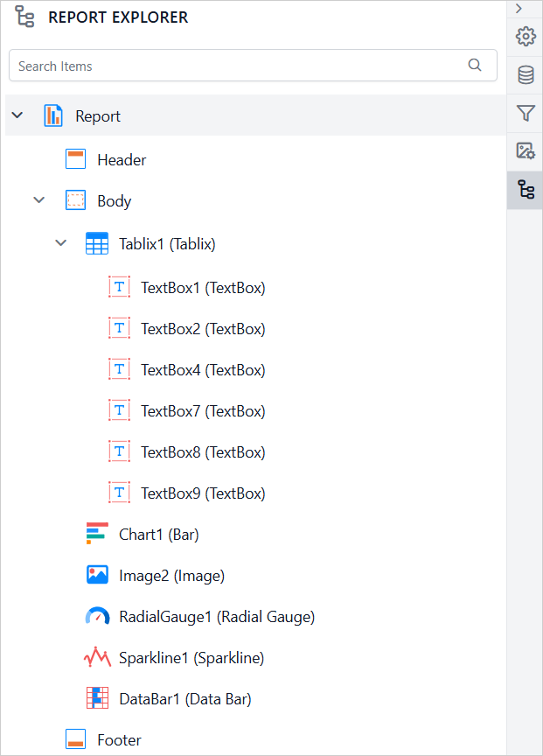Image resolution: width=543 pixels, height=756 pixels.
Task: Collapse the Body node
Action: tap(38, 199)
